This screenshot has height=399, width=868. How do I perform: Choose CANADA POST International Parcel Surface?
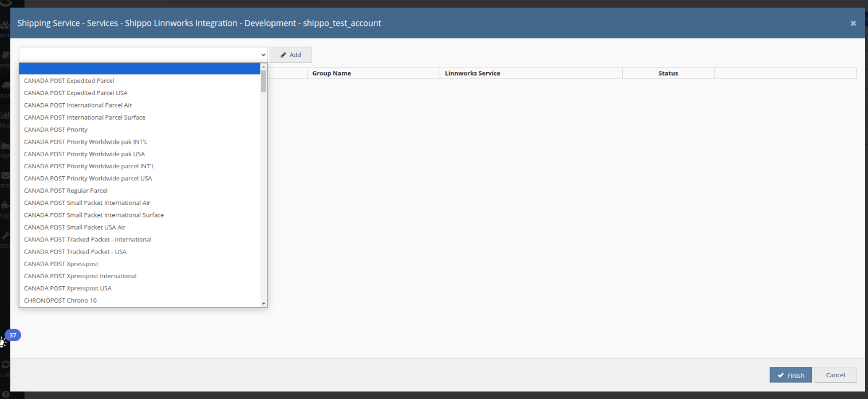tap(140, 117)
